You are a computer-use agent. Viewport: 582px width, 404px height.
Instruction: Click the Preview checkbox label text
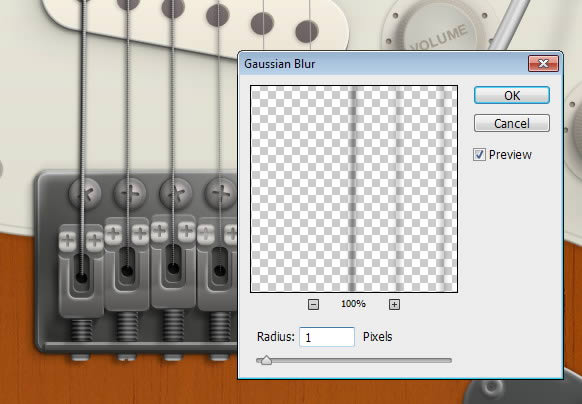(510, 154)
